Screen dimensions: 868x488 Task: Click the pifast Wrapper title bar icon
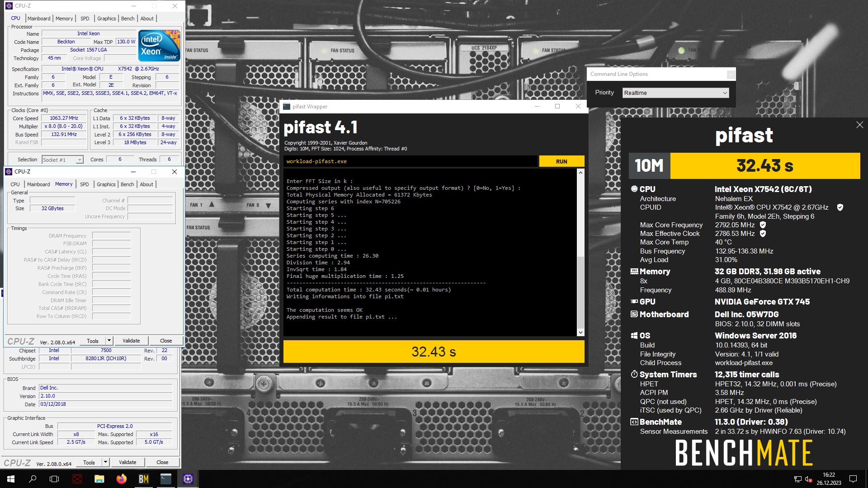tap(287, 107)
